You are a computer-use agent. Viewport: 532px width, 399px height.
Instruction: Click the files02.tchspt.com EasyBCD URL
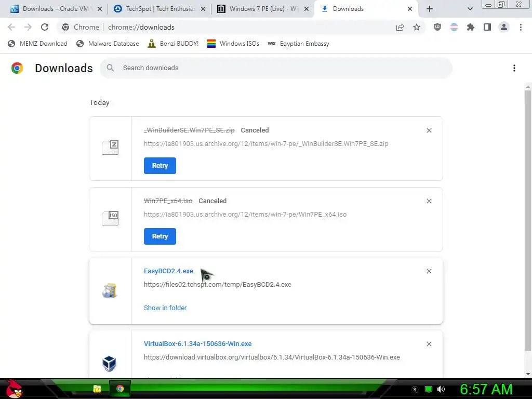tap(218, 284)
